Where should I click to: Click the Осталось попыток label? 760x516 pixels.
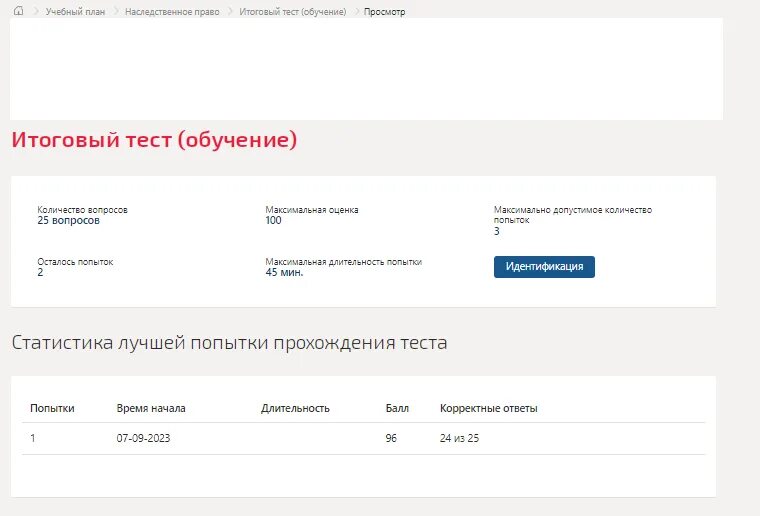click(75, 261)
